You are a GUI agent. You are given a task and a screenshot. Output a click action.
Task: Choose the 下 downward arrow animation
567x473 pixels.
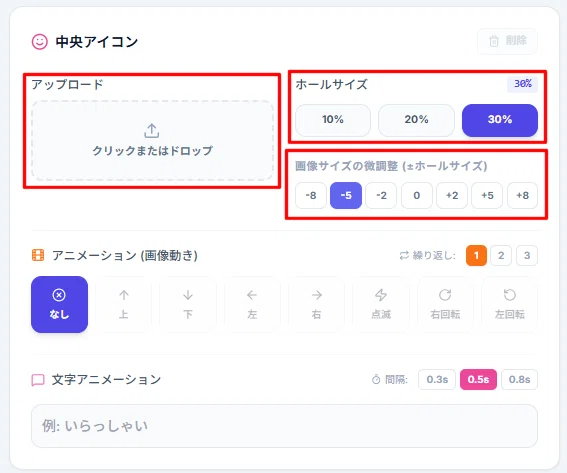[x=188, y=304]
